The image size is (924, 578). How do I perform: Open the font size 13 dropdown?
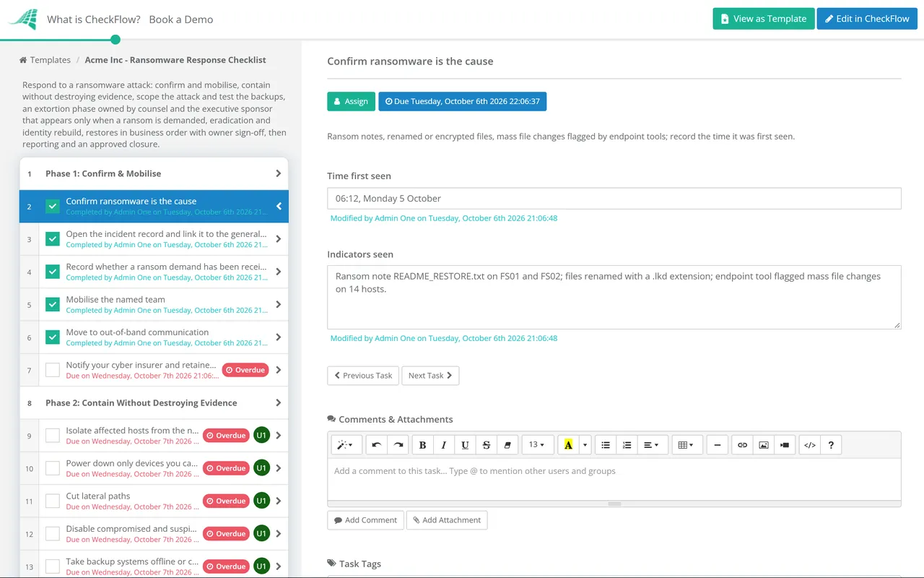click(537, 445)
